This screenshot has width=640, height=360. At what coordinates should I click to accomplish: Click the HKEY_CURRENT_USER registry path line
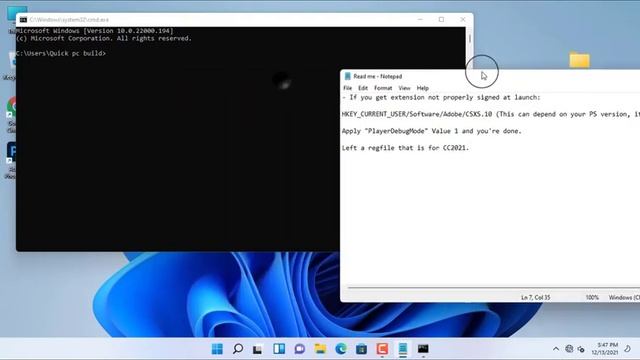(x=491, y=114)
